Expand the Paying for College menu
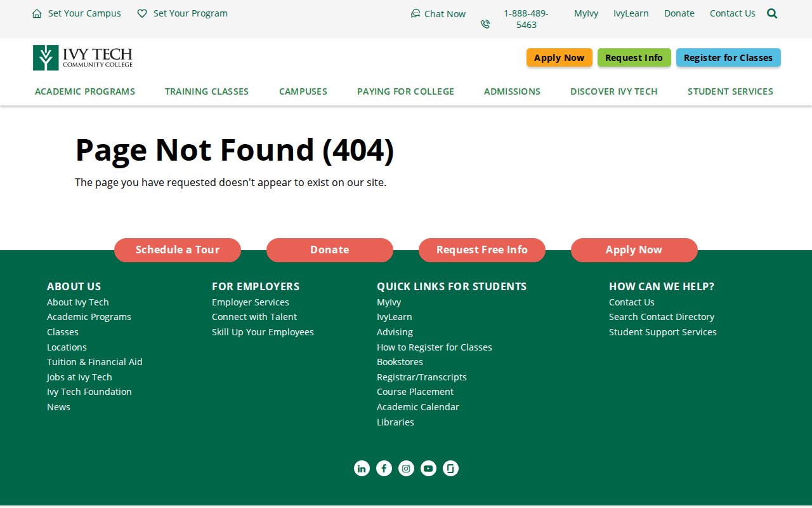 point(405,91)
